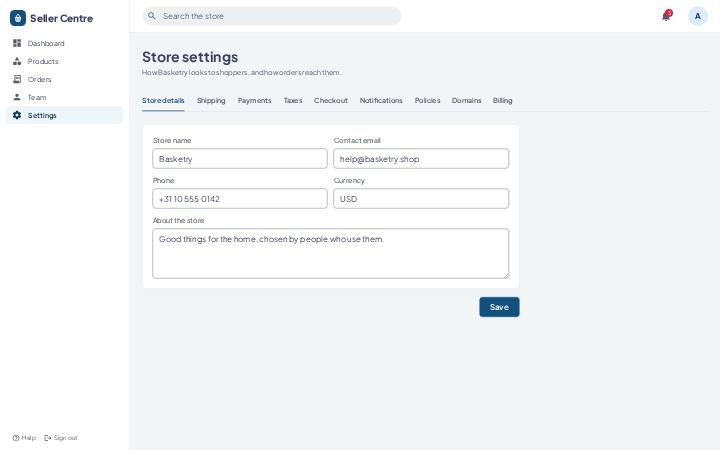This screenshot has height=450, width=720.
Task: Click the Help question mark icon
Action: point(16,438)
